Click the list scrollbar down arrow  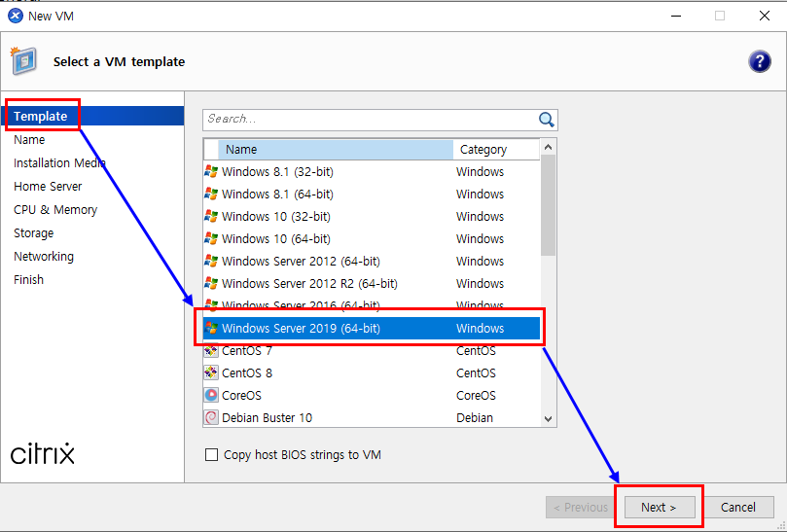pyautogui.click(x=548, y=418)
